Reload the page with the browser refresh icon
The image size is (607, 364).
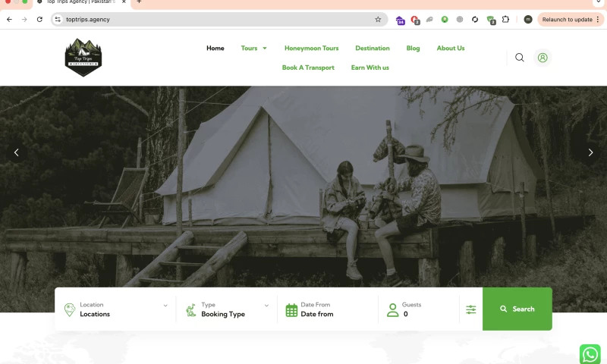coord(39,20)
